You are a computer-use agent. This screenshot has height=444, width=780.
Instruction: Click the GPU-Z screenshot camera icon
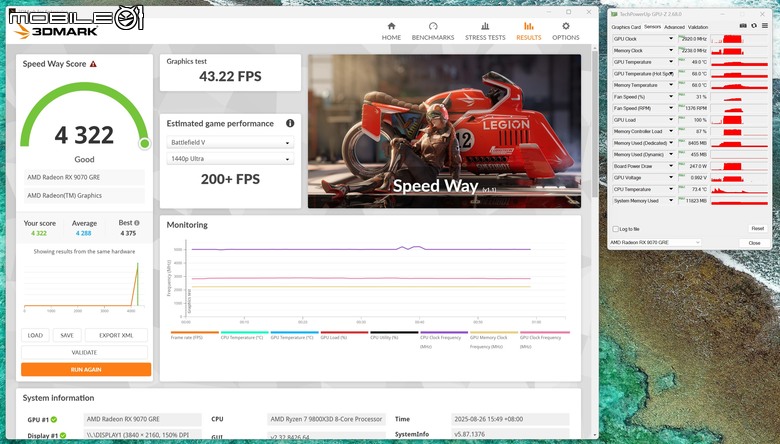point(743,26)
